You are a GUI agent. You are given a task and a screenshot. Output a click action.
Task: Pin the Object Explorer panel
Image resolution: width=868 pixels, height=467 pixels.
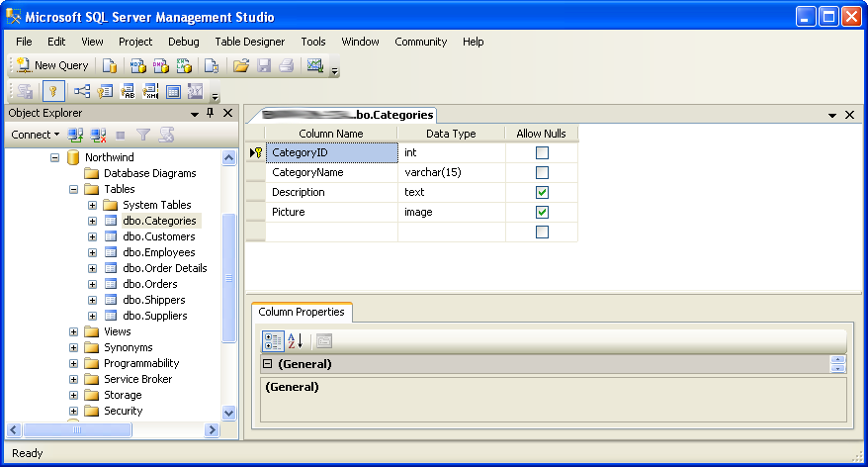click(210, 113)
